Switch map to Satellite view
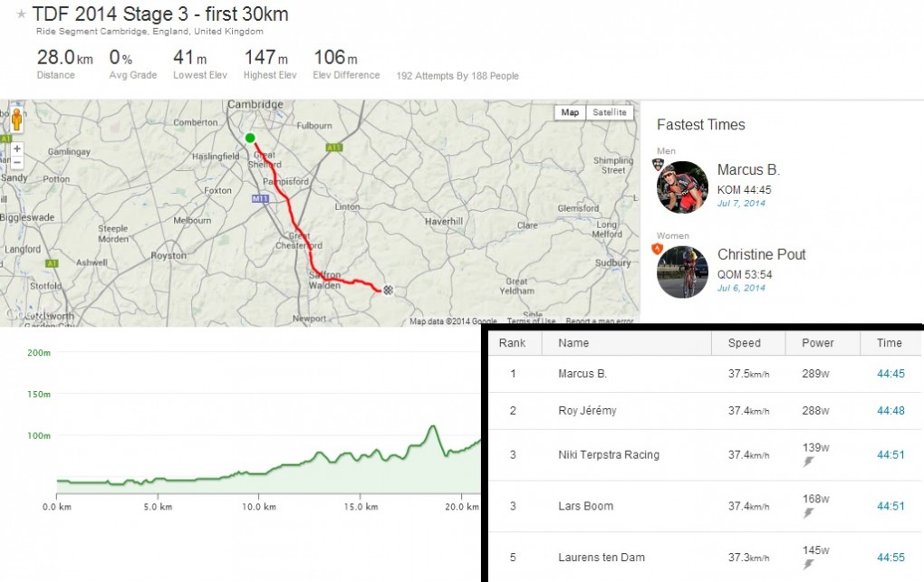Image resolution: width=924 pixels, height=582 pixels. 609,112
